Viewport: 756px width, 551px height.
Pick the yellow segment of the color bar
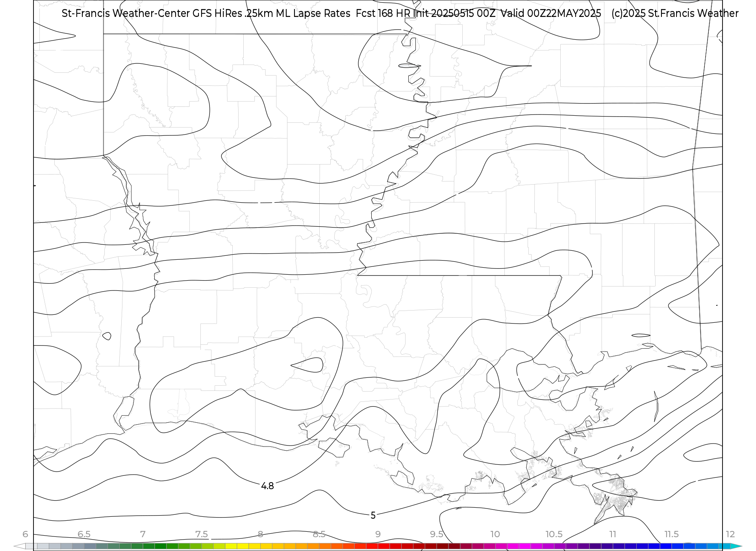tap(243, 546)
